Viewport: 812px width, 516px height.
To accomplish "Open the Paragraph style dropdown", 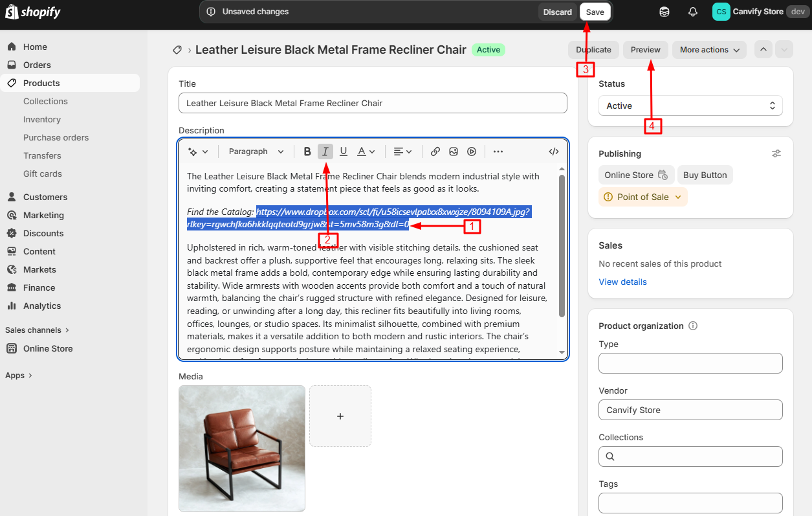I will [255, 151].
